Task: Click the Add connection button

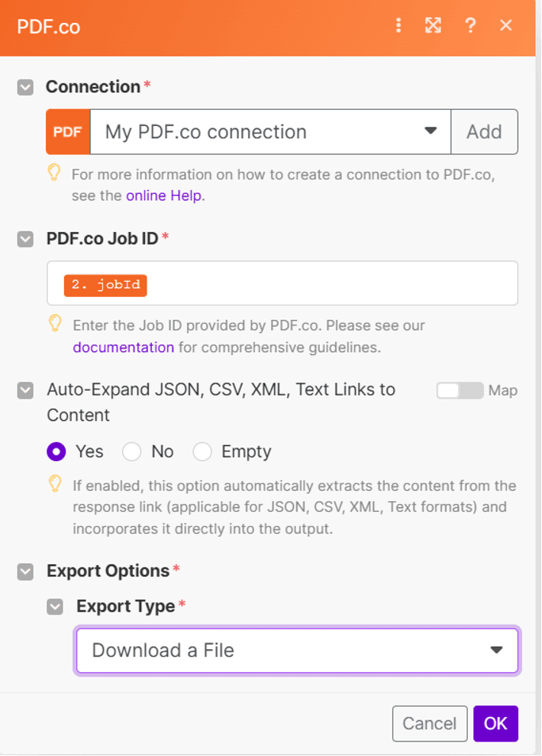Action: point(484,132)
